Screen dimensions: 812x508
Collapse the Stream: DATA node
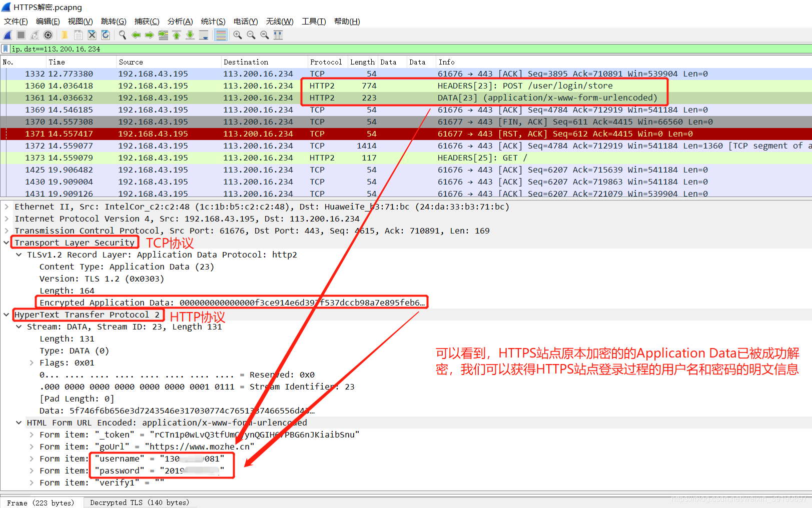(x=19, y=326)
